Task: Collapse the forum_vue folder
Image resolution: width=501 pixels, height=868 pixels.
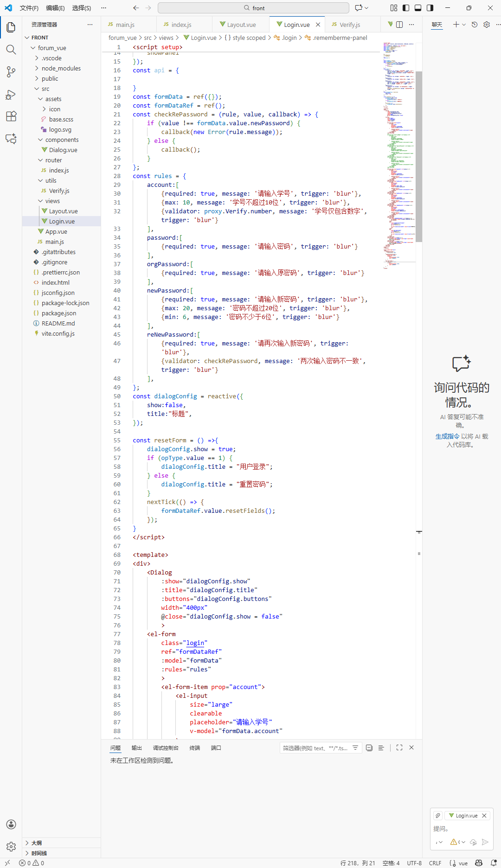Action: [x=33, y=48]
